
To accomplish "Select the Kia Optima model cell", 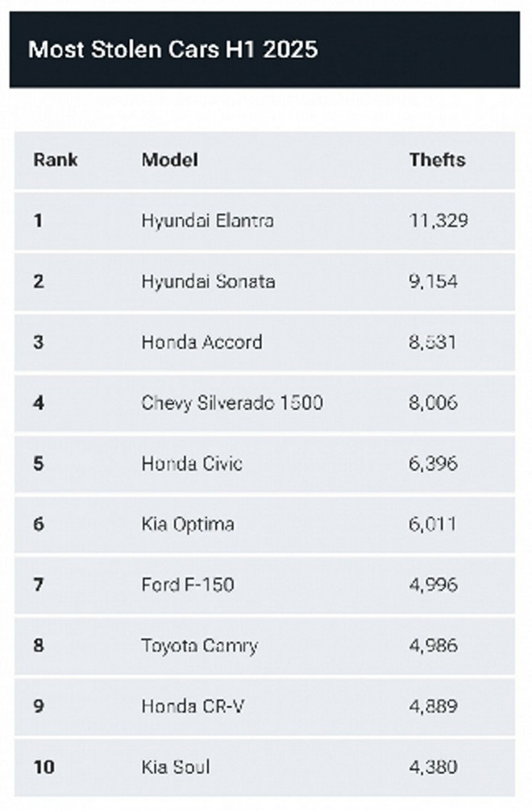I will coord(188,524).
